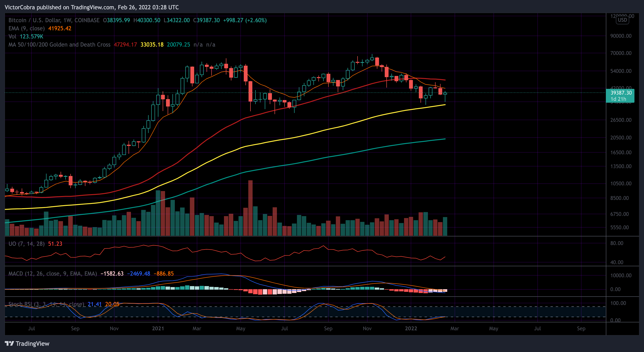Click the VictorCobra published on TradingView.com header

92,7
